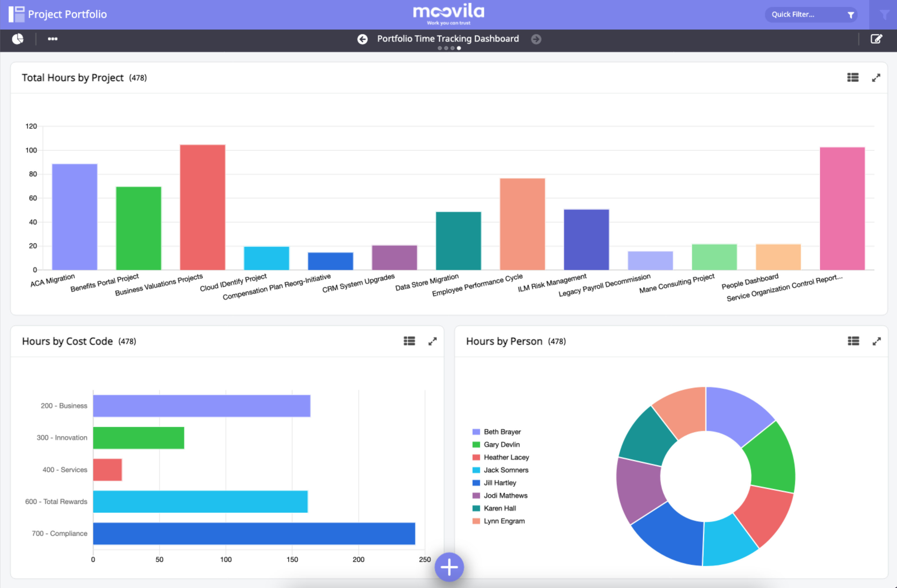The height and width of the screenshot is (588, 897).
Task: Click the pie chart dashboard icon
Action: [x=18, y=39]
